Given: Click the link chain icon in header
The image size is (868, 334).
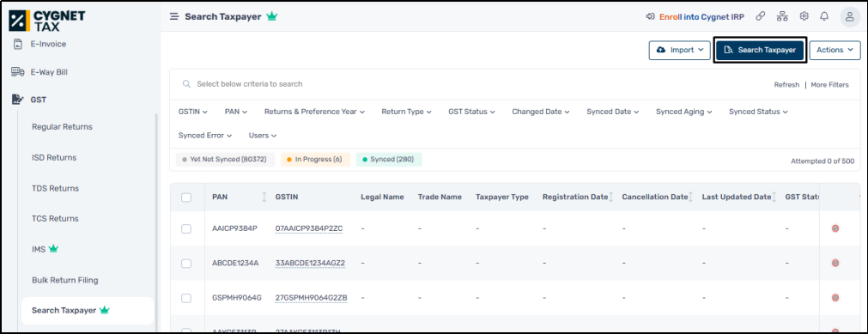Looking at the screenshot, I should pos(761,16).
